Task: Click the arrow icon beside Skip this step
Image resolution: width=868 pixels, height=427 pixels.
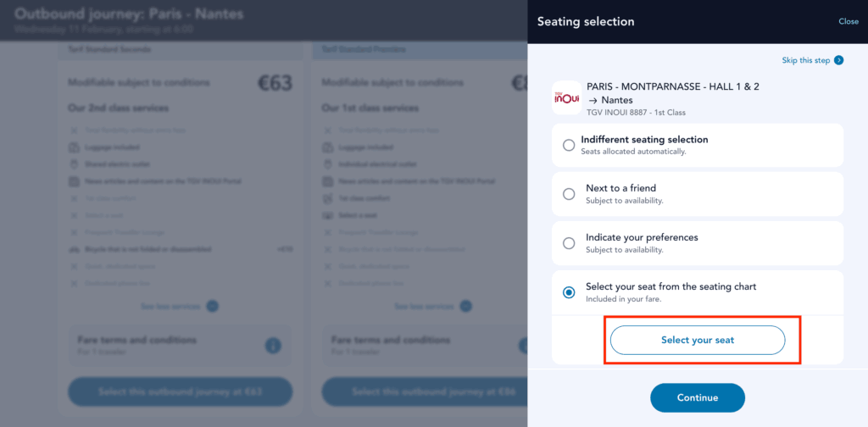Action: coord(838,60)
